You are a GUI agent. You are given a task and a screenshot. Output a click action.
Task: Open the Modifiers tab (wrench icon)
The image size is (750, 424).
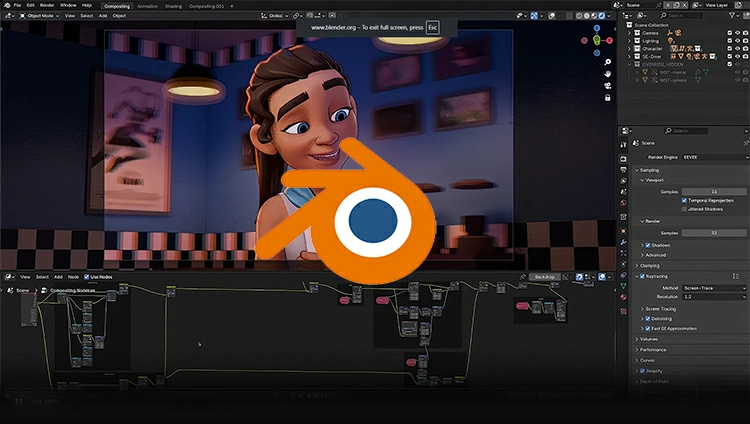623,242
